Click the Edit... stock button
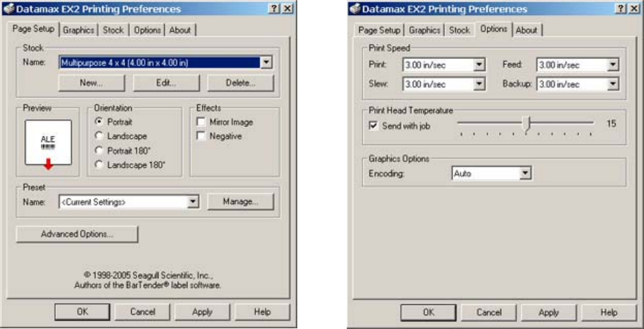Screen dimensions: 644x329 pyautogui.click(x=166, y=82)
